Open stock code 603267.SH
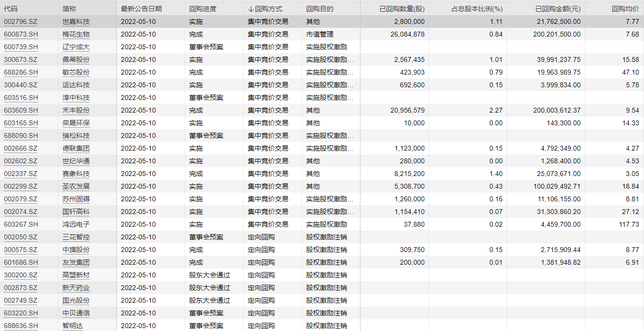 (21, 224)
